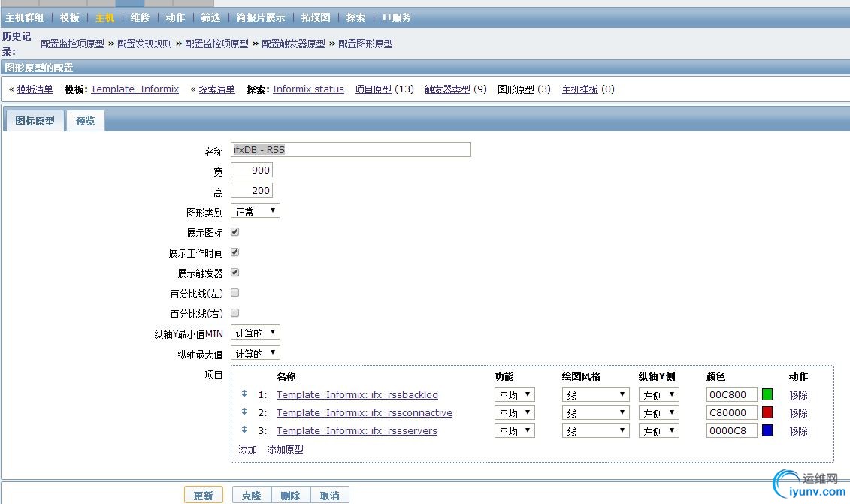Click the reorder handle for item row 3

coord(244,429)
